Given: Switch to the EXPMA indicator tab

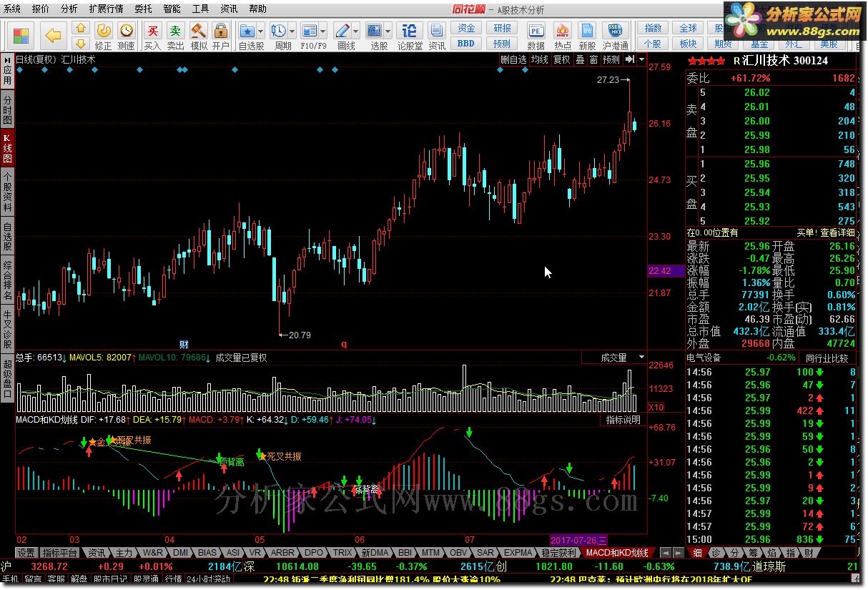Looking at the screenshot, I should (518, 553).
